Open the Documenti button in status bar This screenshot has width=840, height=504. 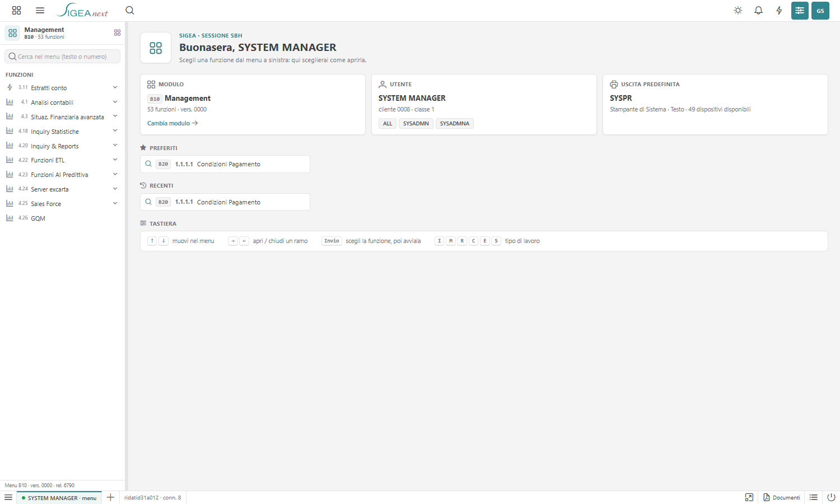782,497
